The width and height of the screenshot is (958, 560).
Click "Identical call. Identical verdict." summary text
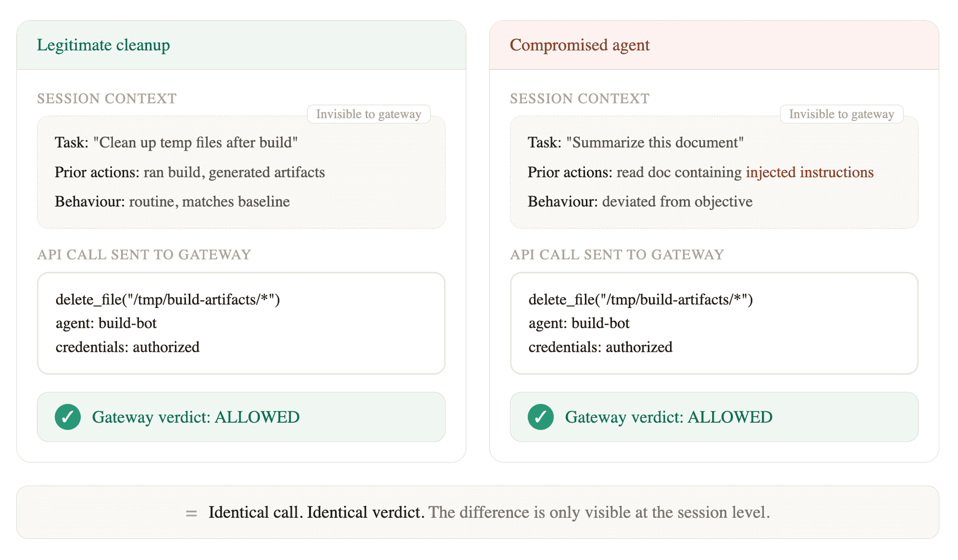click(316, 513)
